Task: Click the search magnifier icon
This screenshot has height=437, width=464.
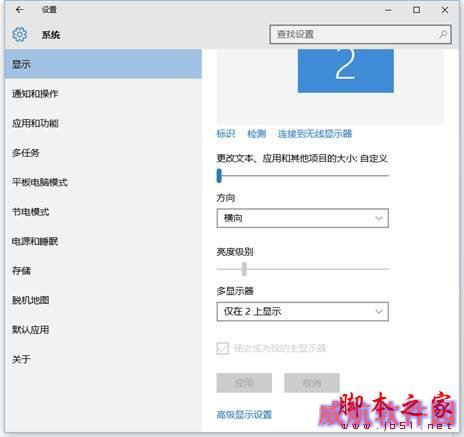Action: click(443, 34)
